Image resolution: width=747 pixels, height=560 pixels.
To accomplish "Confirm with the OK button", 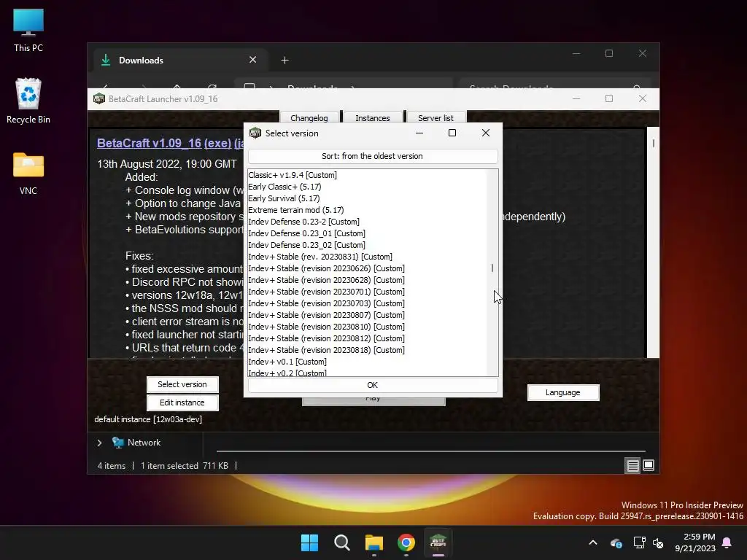I will (x=373, y=385).
